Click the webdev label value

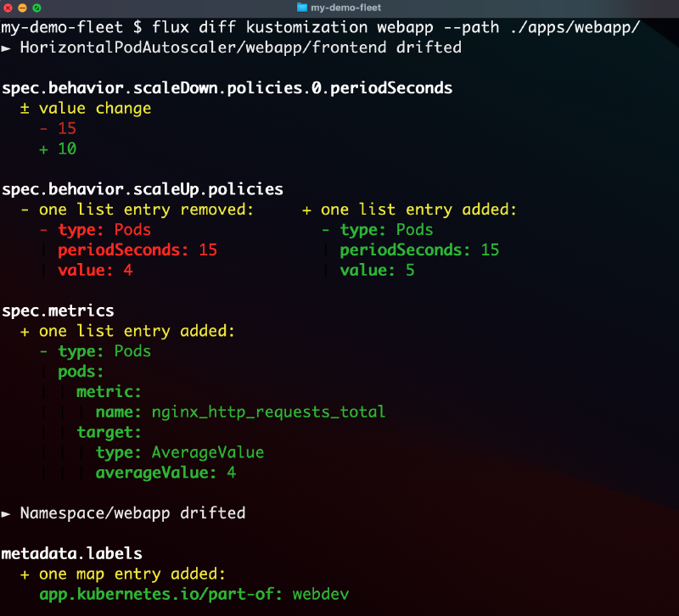tap(320, 595)
